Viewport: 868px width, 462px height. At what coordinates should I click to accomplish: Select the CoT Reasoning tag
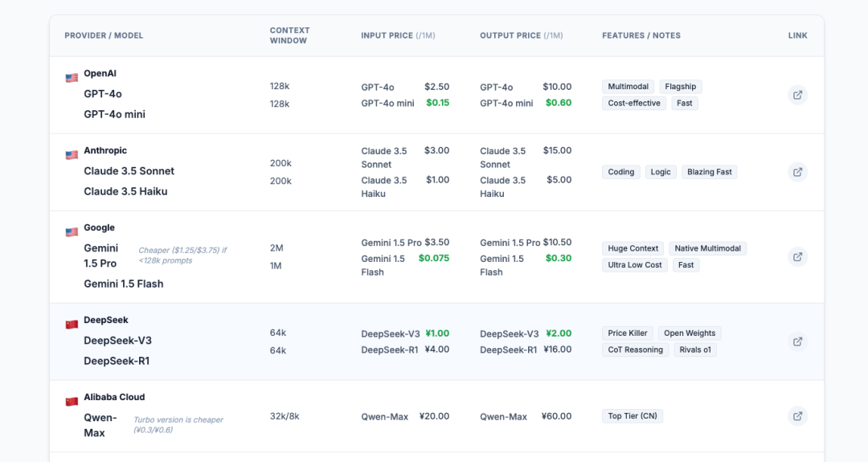635,350
